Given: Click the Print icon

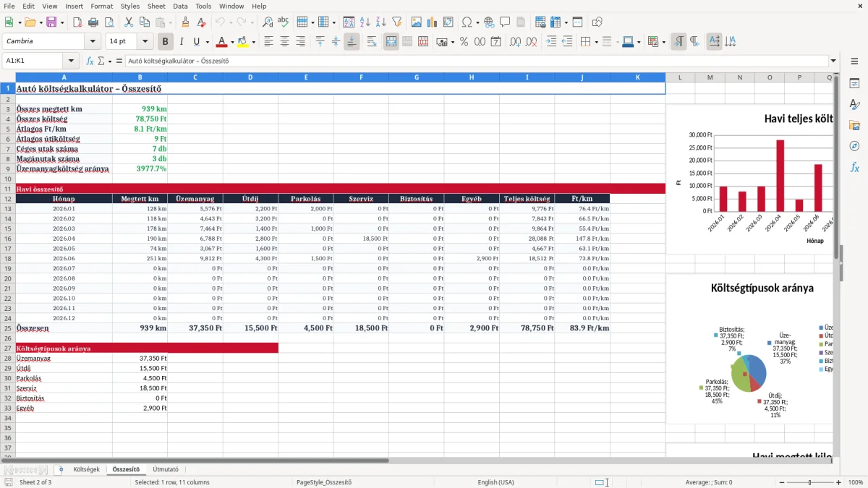Looking at the screenshot, I should [93, 22].
